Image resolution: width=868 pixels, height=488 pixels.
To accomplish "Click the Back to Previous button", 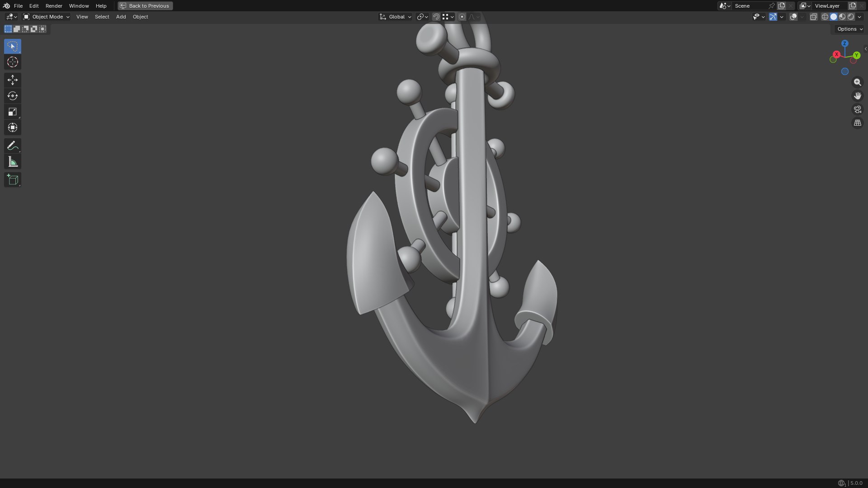I will pyautogui.click(x=145, y=6).
